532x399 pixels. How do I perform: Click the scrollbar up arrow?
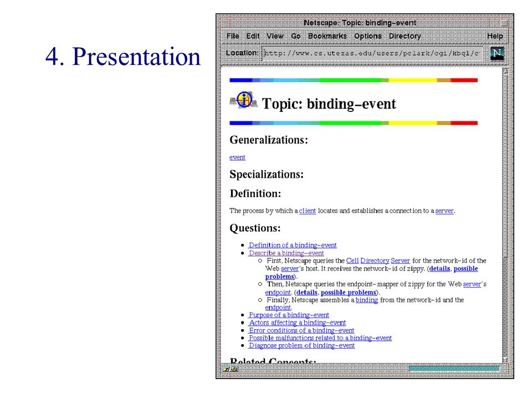click(x=505, y=71)
